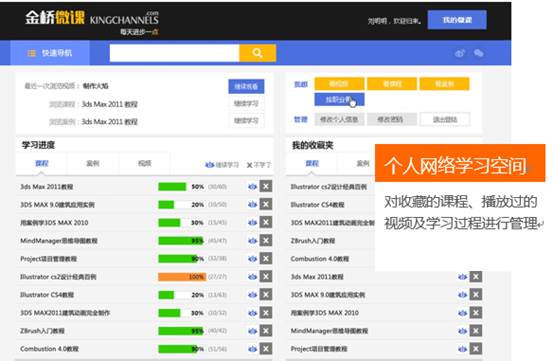
Task: Click the middle grey button in the 管理 row
Action: tap(392, 119)
